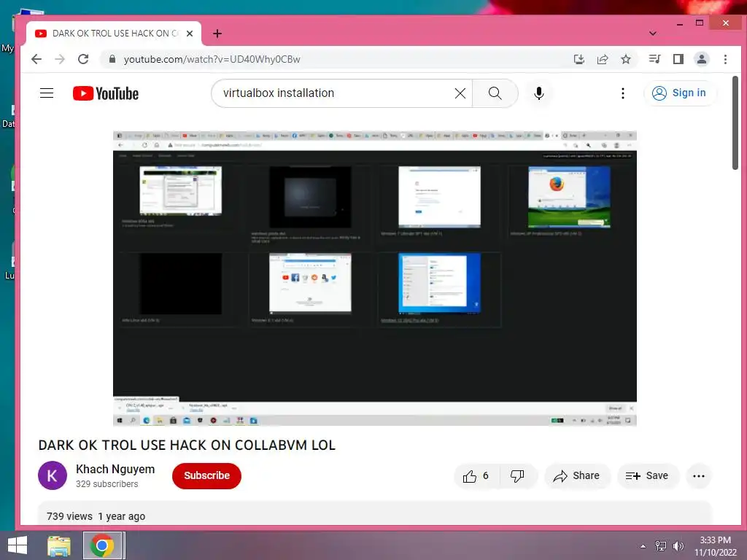Show hidden tray icons arrow
747x560 pixels.
643,546
